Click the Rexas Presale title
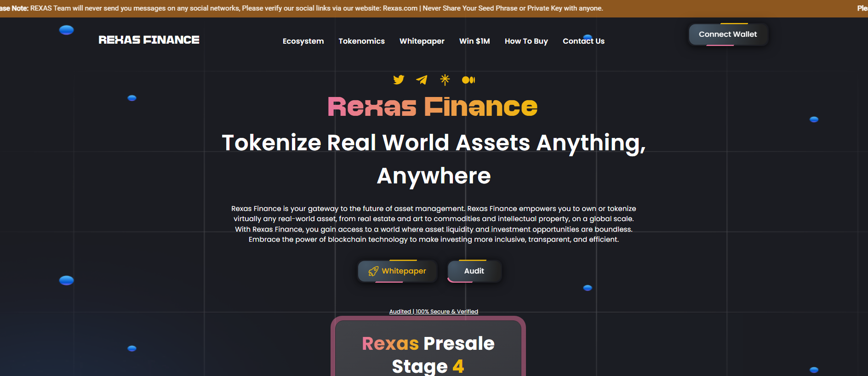 click(x=428, y=343)
